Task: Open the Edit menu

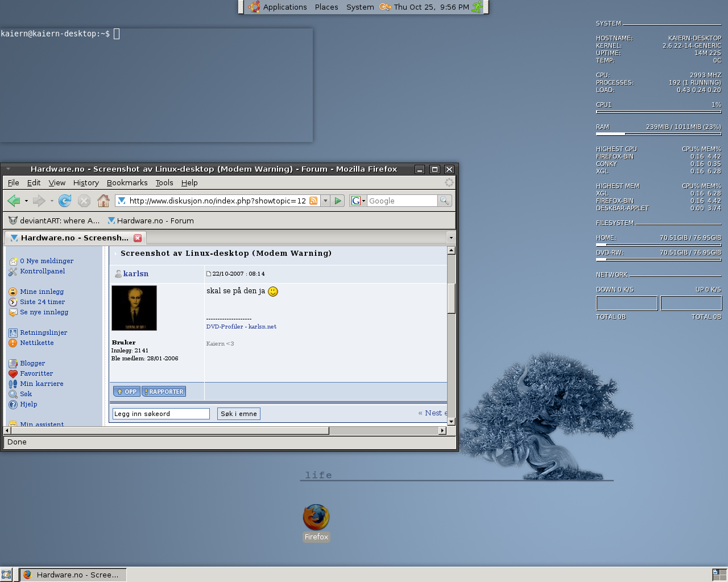Action: pos(34,182)
